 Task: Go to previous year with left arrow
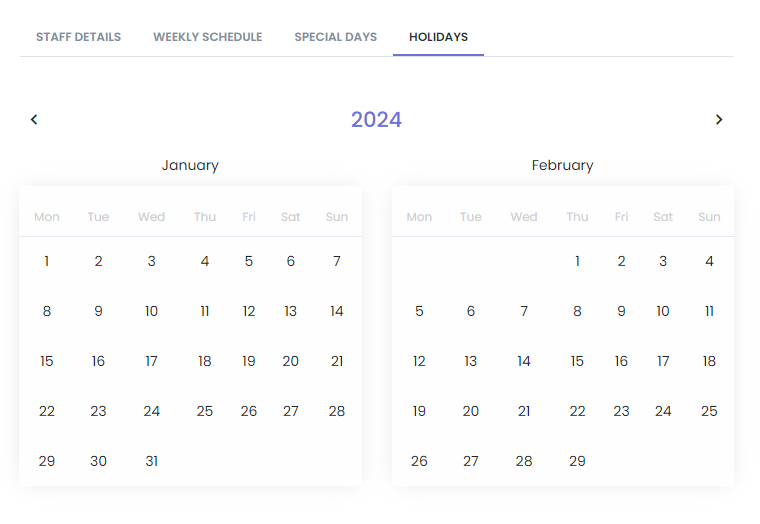coord(34,120)
